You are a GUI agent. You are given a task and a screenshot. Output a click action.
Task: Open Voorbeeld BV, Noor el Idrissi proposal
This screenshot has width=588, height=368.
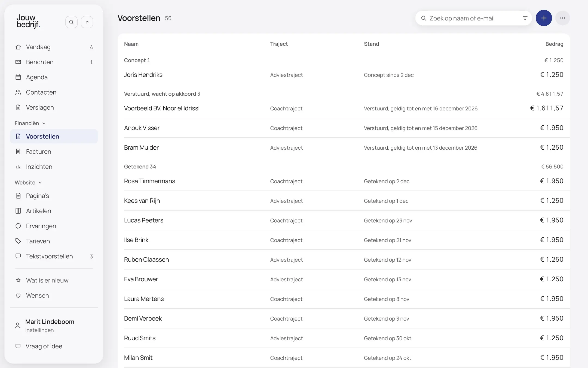pos(344,108)
